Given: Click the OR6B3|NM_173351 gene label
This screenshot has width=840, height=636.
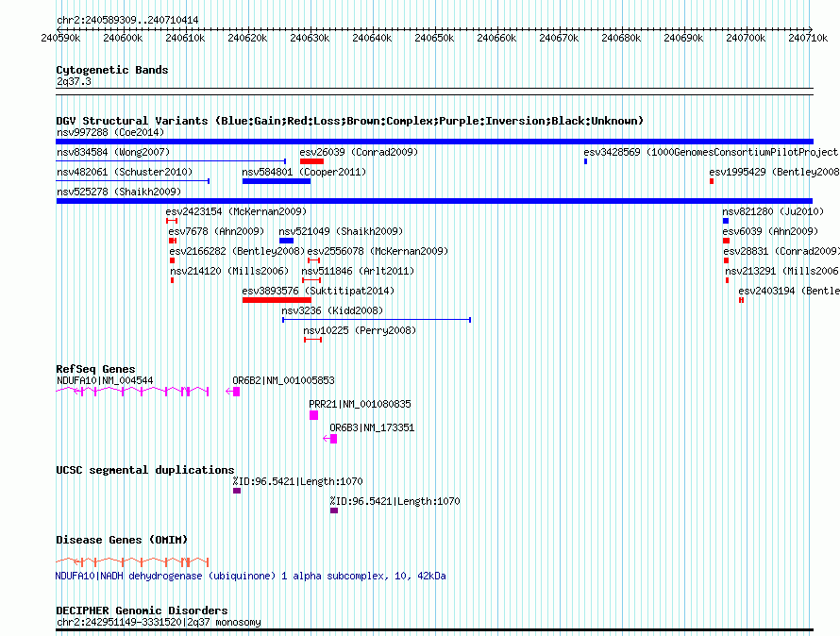Looking at the screenshot, I should point(372,427).
